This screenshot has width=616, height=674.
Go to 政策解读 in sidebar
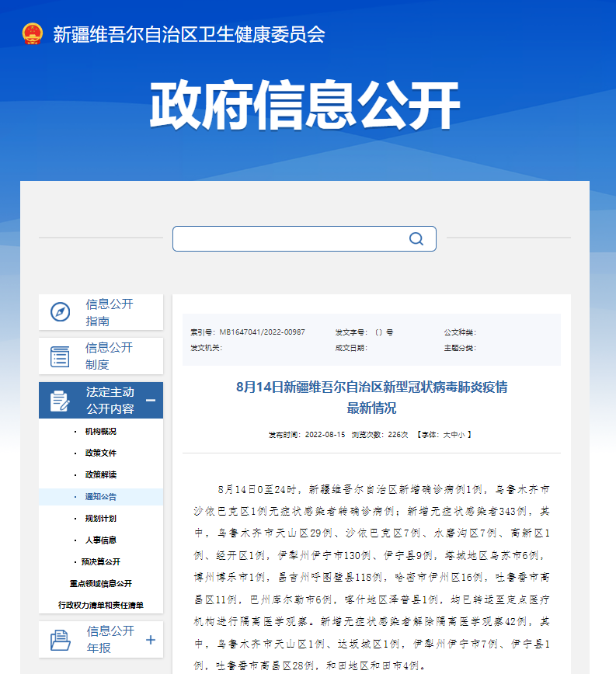tap(100, 474)
